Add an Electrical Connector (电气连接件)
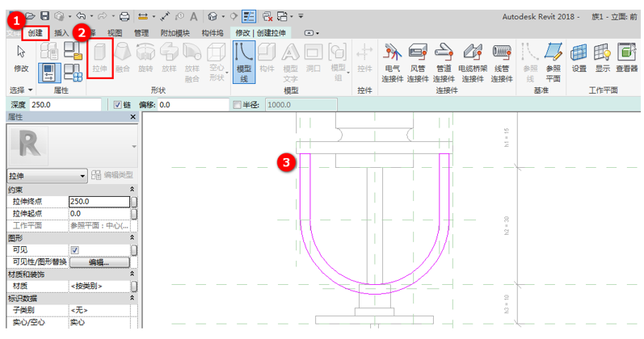 pos(392,62)
